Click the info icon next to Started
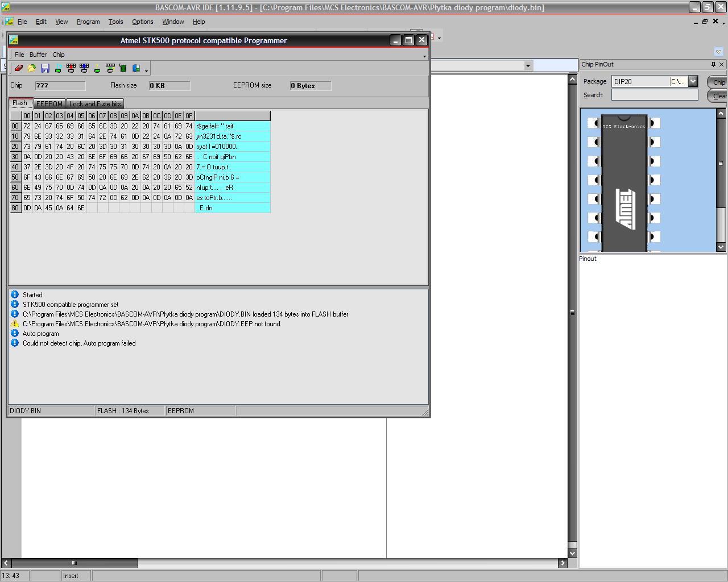 [x=15, y=294]
